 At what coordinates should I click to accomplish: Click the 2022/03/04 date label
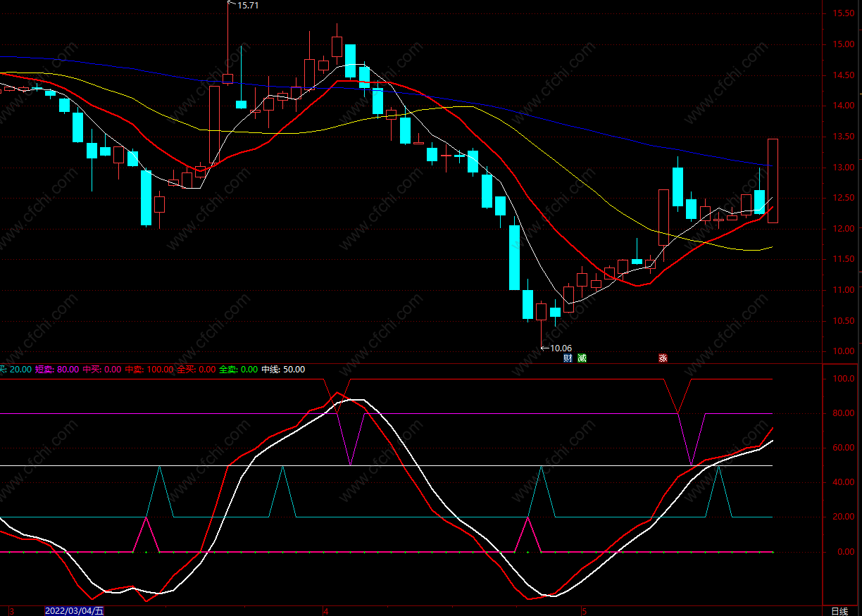(74, 610)
